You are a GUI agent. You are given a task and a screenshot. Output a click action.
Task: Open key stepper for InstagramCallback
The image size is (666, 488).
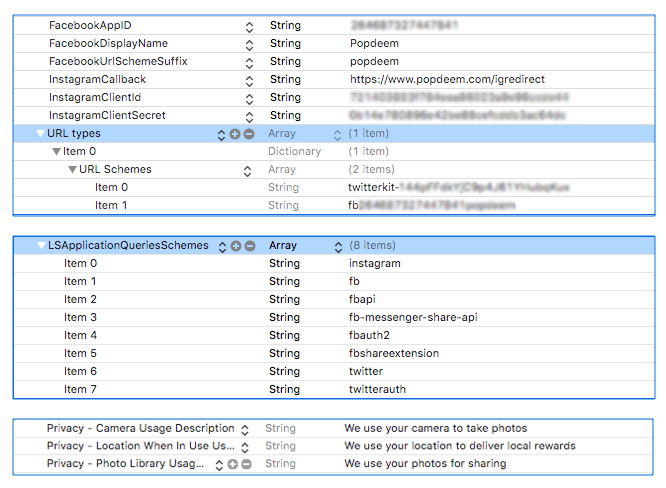coord(249,81)
